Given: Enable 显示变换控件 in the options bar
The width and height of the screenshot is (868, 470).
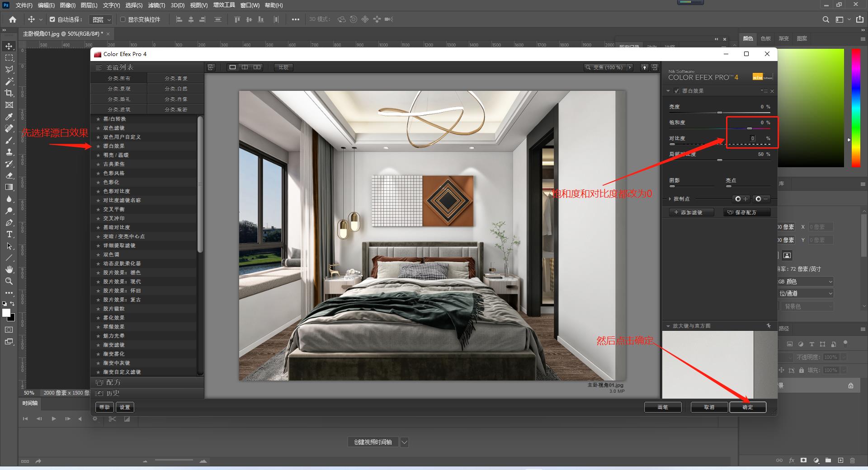Looking at the screenshot, I should point(122,19).
